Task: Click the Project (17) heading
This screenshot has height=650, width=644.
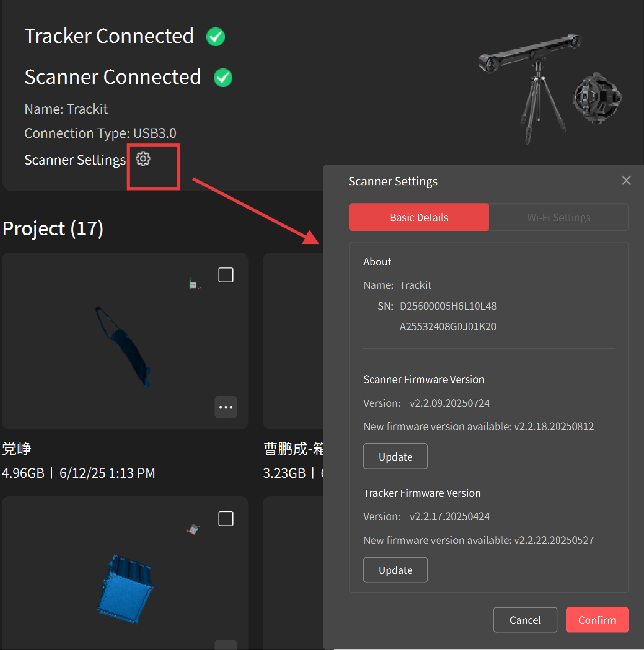Action: 53,229
